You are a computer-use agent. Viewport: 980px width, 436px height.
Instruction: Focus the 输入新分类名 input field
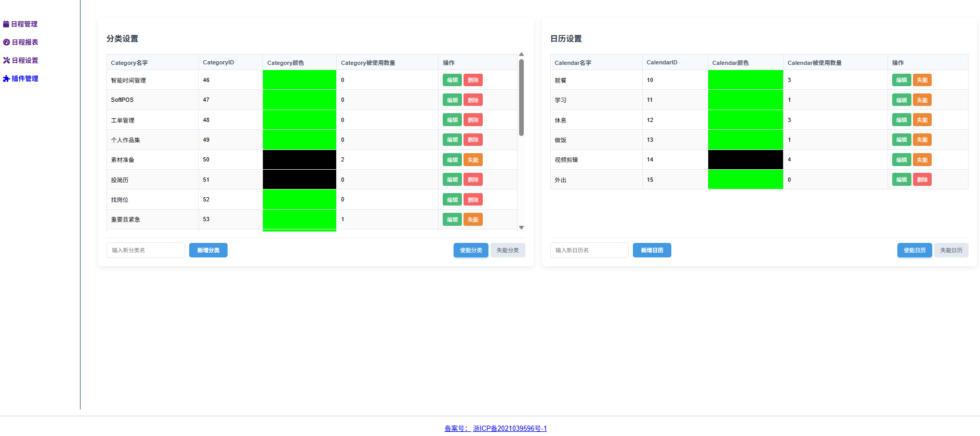[145, 250]
